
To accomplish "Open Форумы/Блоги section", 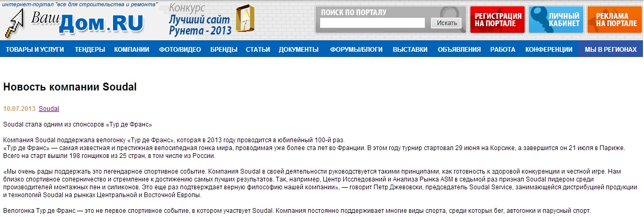I will click(x=356, y=50).
